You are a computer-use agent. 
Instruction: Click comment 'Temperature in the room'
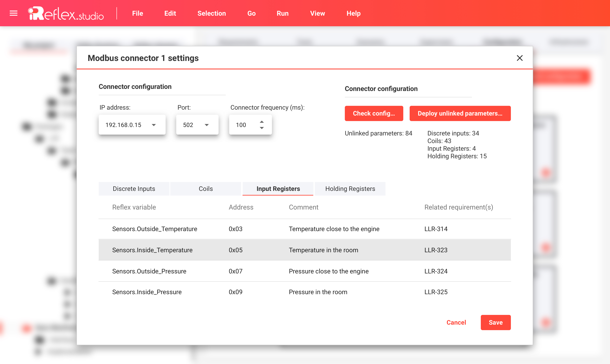[323, 250]
